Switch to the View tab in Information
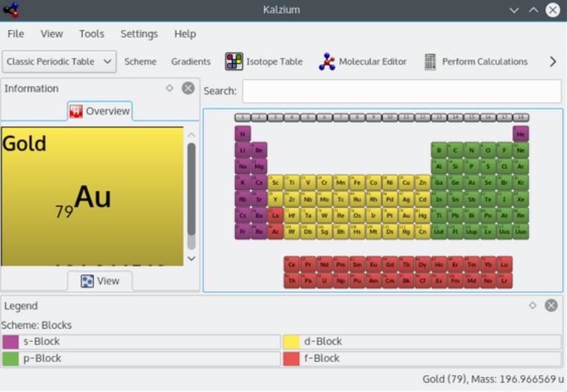Viewport: 567px width, 392px height. point(100,281)
